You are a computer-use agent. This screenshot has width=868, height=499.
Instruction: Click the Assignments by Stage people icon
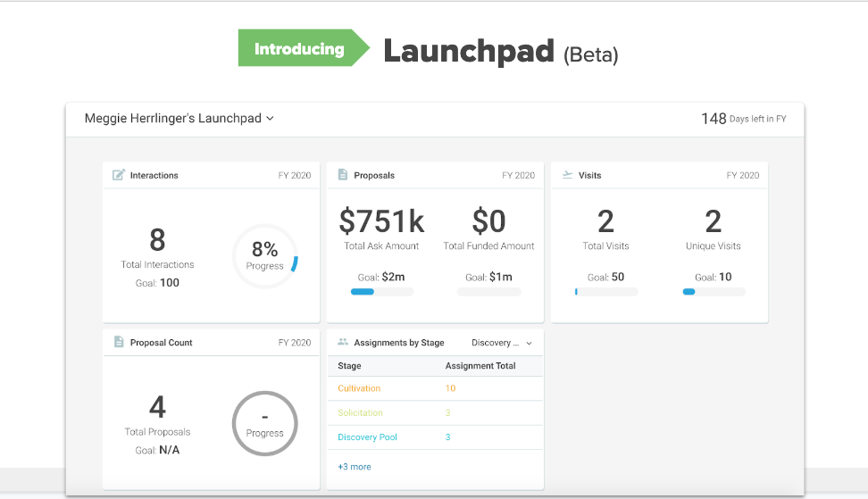click(x=343, y=342)
